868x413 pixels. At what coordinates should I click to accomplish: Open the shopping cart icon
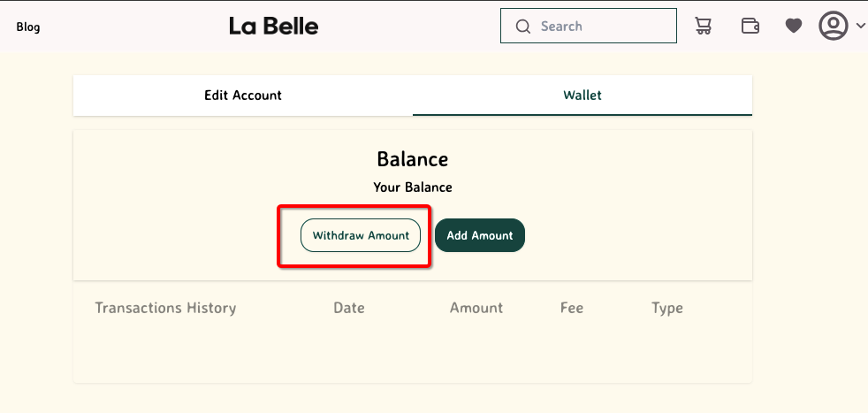coord(704,26)
